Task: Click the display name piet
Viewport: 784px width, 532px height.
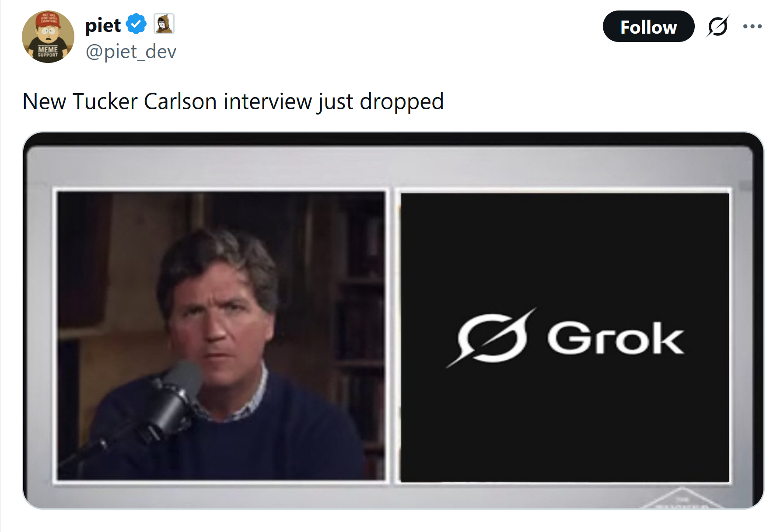Action: (103, 25)
